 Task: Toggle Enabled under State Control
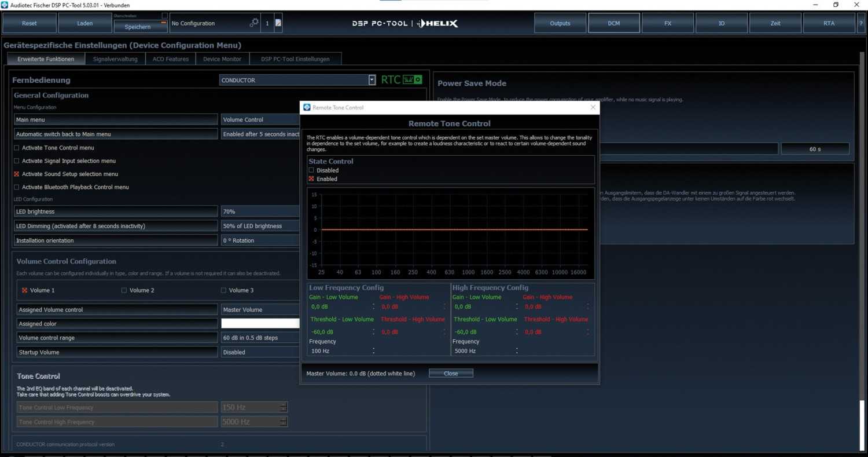coord(311,179)
